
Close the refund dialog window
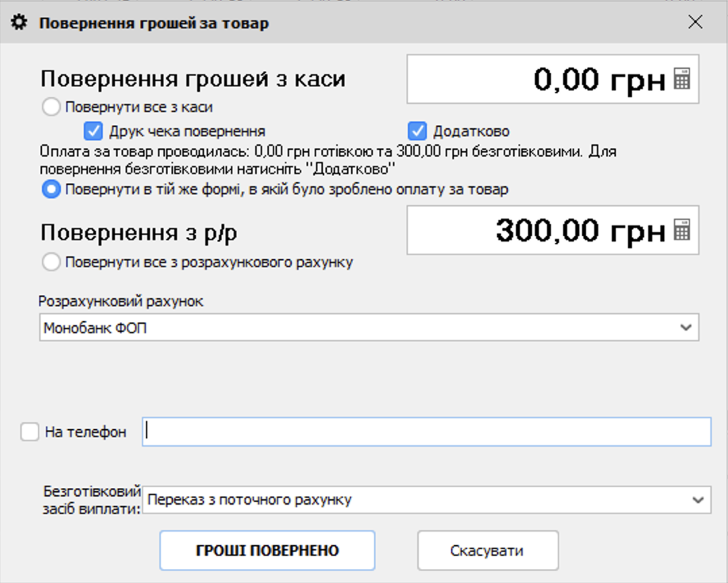click(695, 22)
